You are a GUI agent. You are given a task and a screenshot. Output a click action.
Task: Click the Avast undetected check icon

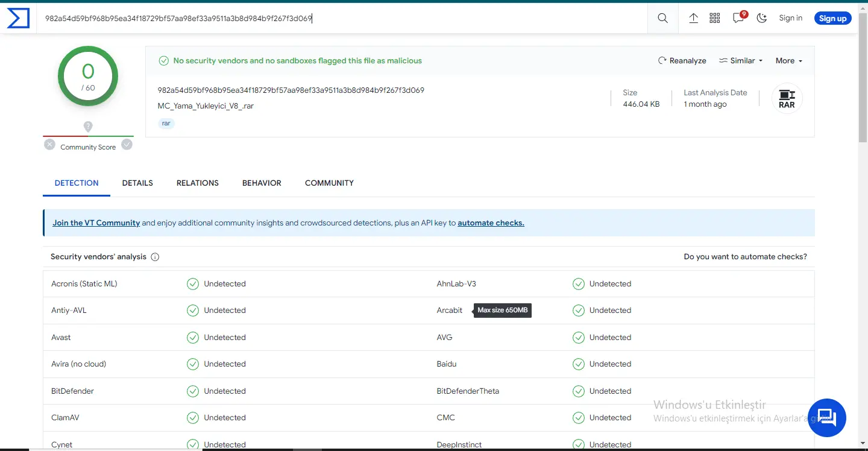(193, 338)
